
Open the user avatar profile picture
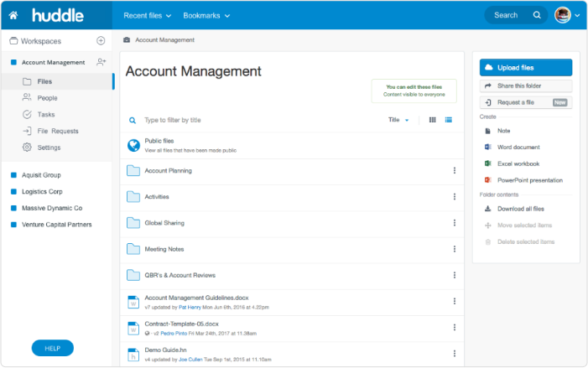point(563,15)
